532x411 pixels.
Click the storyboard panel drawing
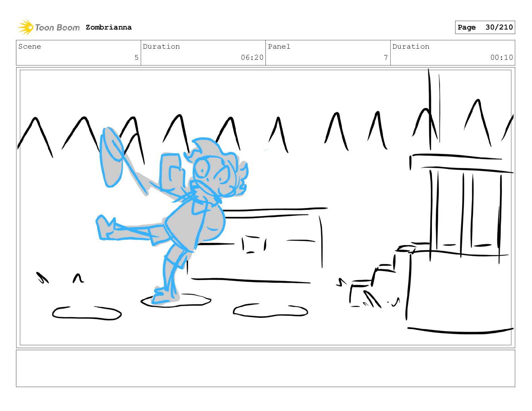point(266,208)
